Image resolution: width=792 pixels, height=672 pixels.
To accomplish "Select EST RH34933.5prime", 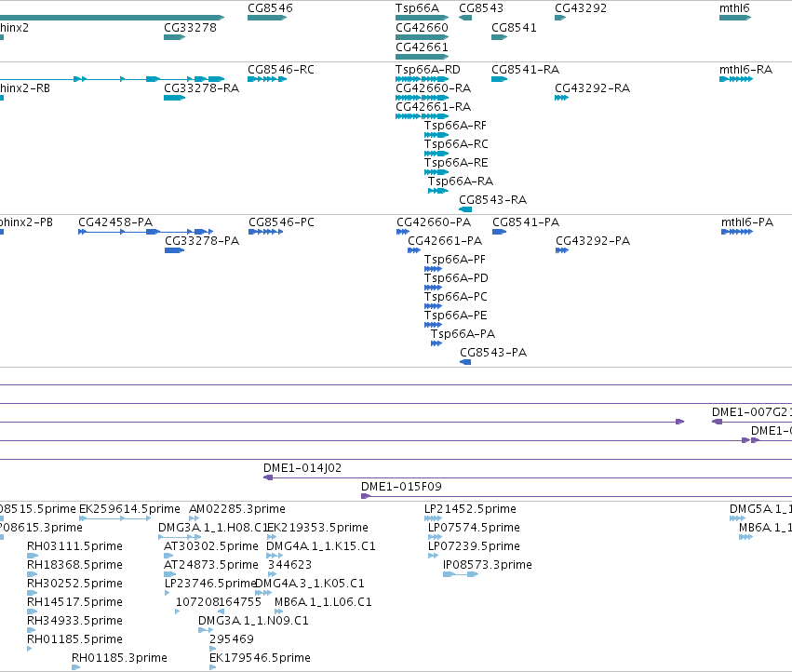I will click(74, 622).
